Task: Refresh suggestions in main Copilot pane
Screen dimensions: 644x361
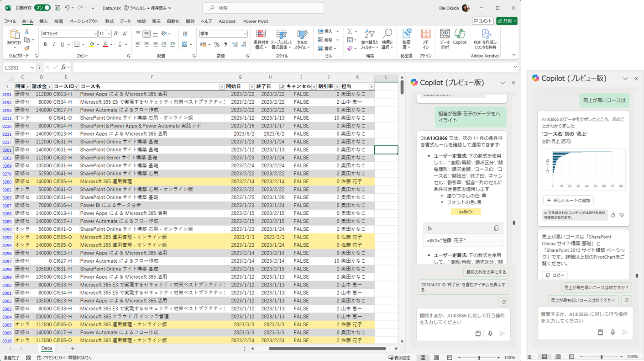Action: click(503, 302)
